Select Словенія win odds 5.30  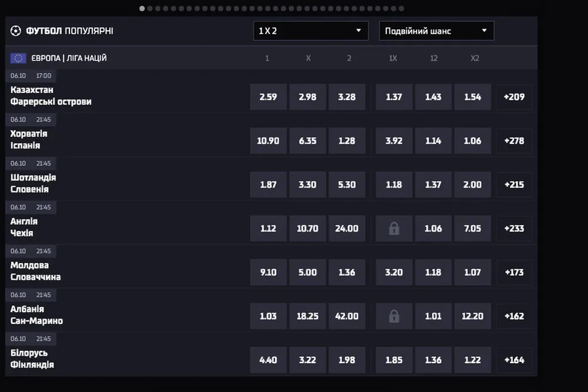(x=347, y=185)
